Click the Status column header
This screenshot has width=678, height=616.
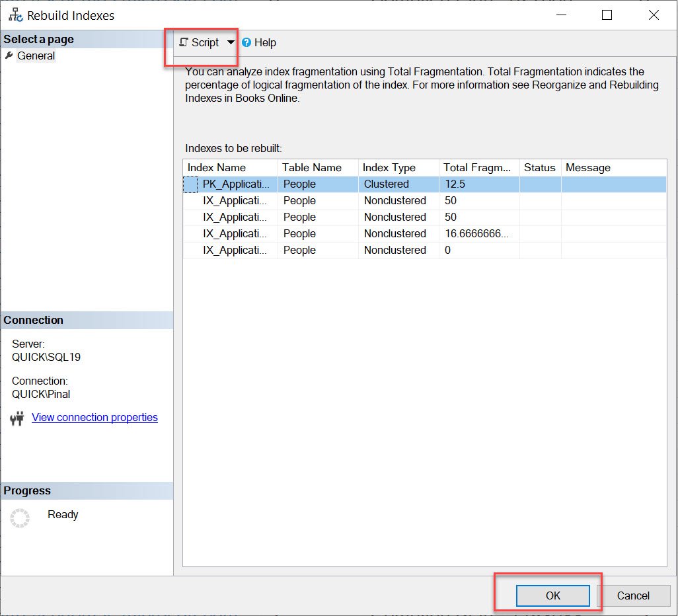point(540,167)
